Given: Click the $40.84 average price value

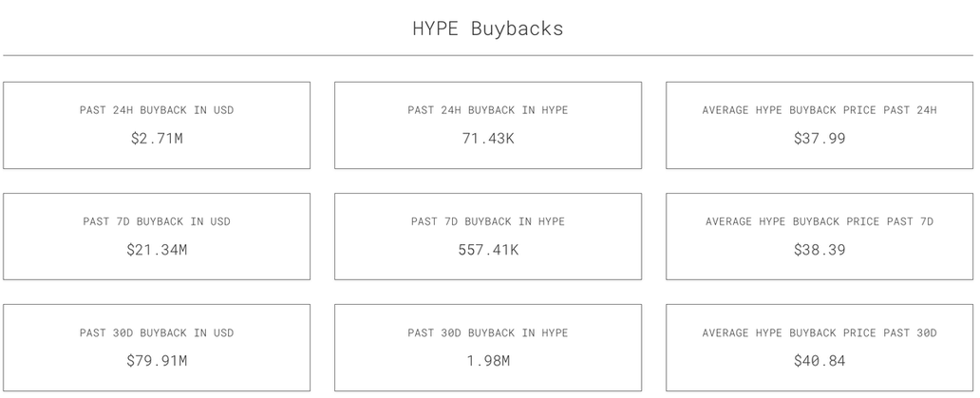Looking at the screenshot, I should [820, 361].
